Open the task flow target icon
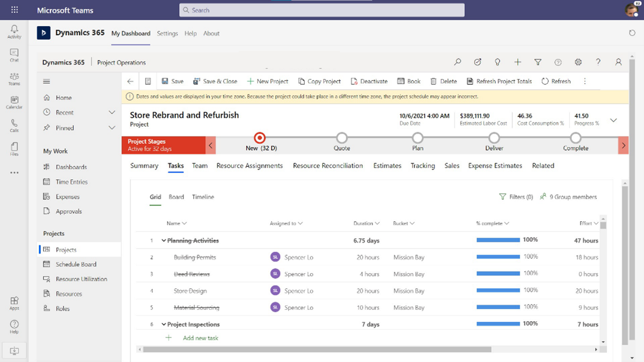Image resolution: width=644 pixels, height=362 pixels. click(x=477, y=62)
